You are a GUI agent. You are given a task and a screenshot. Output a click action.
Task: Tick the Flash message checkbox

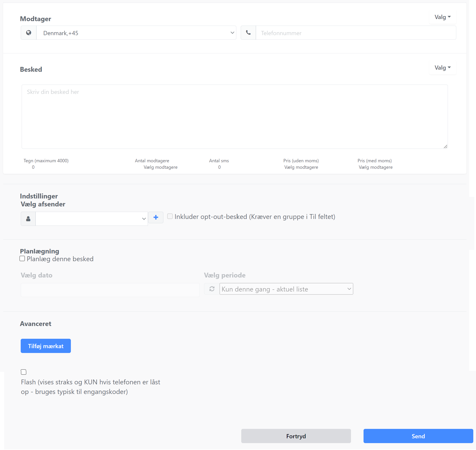[23, 372]
